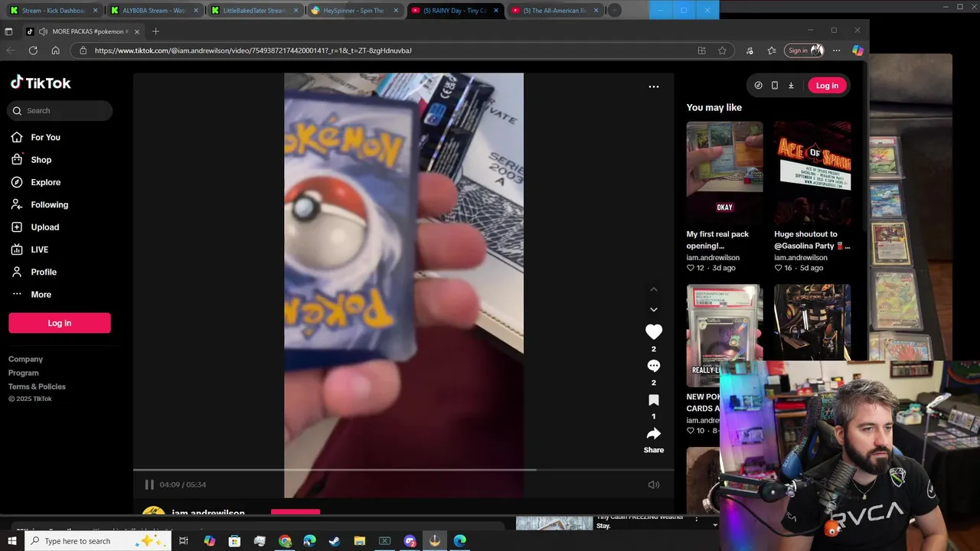
Task: Click the Windows taskbar search box
Action: [x=98, y=541]
